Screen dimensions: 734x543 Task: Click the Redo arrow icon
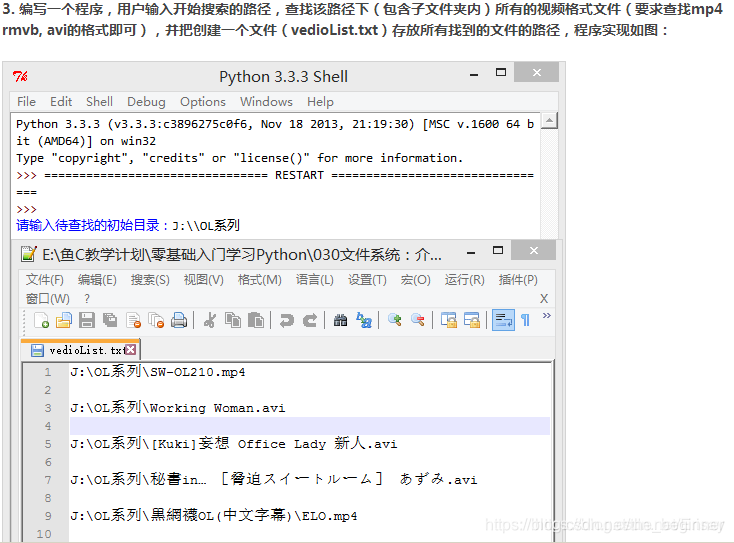[x=309, y=321]
